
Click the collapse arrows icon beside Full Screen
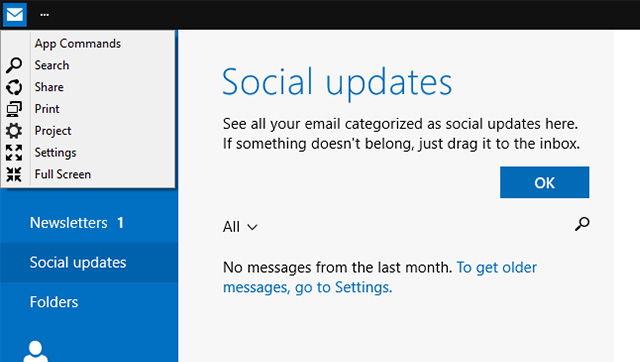[x=14, y=174]
